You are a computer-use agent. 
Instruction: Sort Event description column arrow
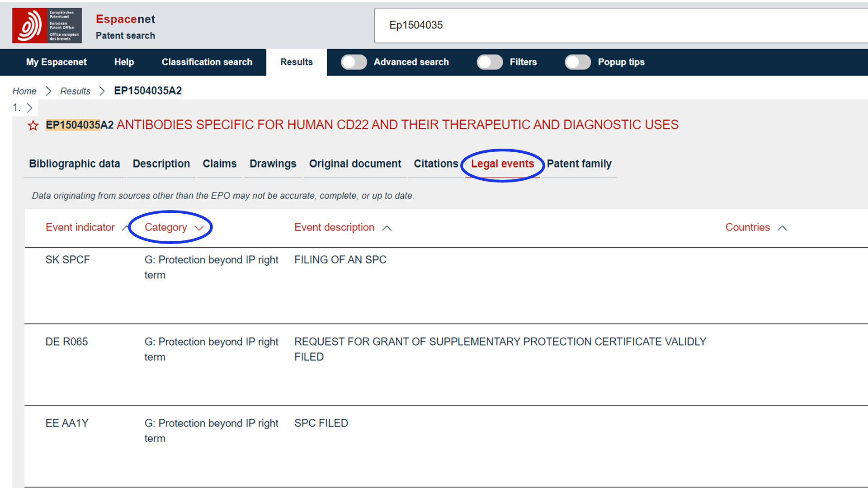tap(387, 228)
